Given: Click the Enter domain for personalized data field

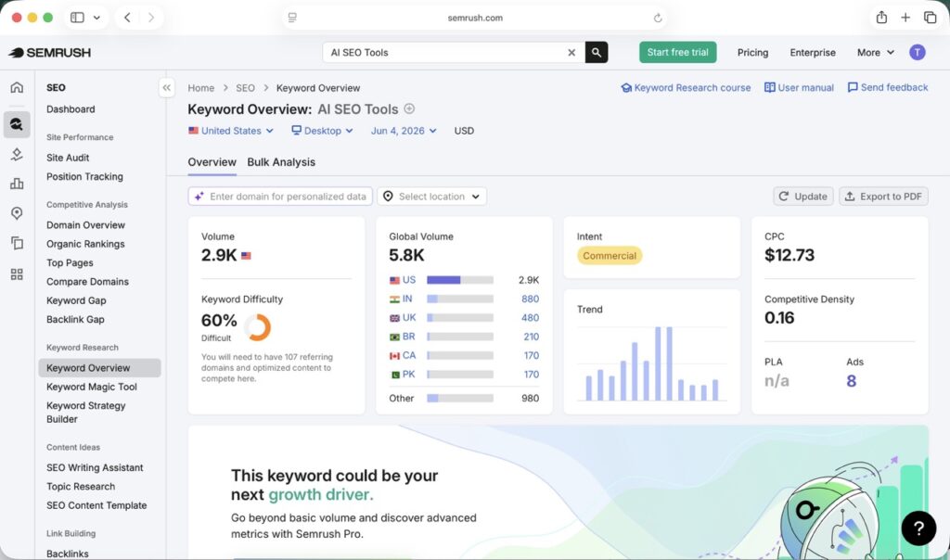Looking at the screenshot, I should 280,197.
